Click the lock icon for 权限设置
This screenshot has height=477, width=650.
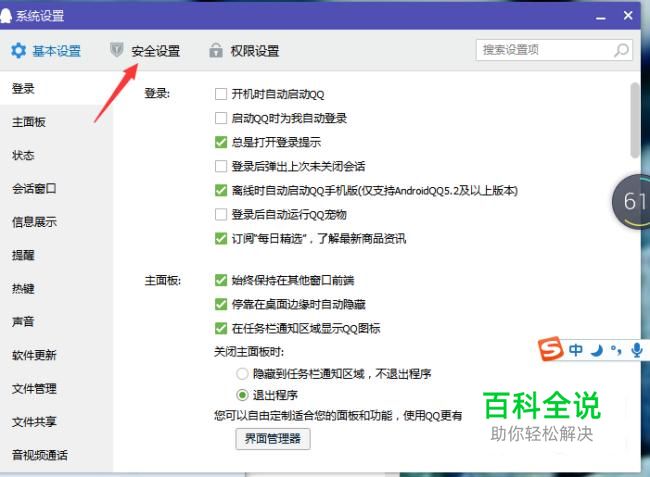(216, 50)
